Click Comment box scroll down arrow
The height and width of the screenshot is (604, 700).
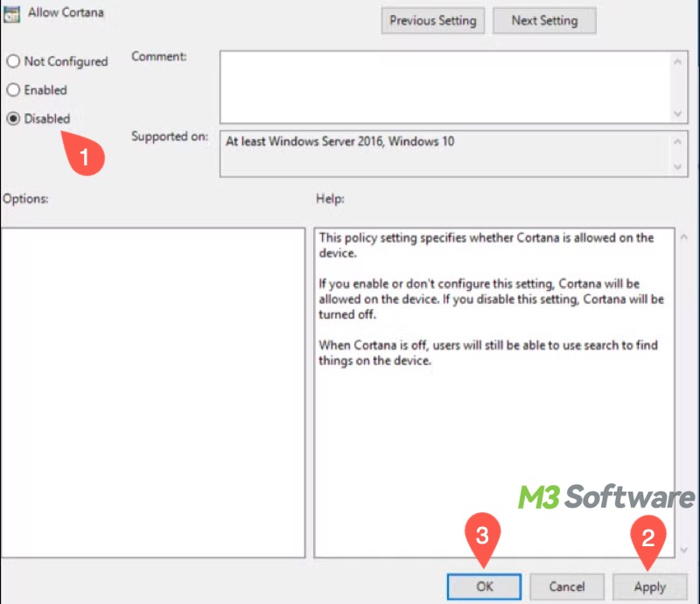pos(677,114)
